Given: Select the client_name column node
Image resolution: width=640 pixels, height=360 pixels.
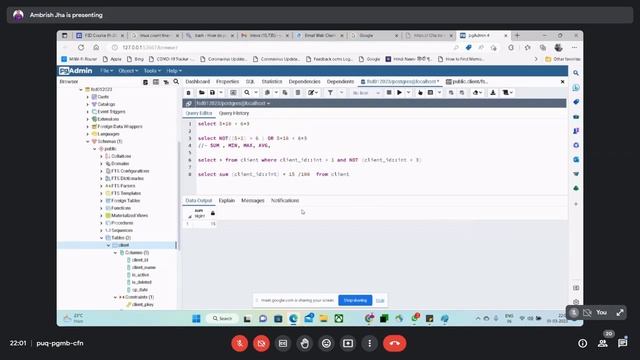Looking at the screenshot, I should click(x=144, y=267).
